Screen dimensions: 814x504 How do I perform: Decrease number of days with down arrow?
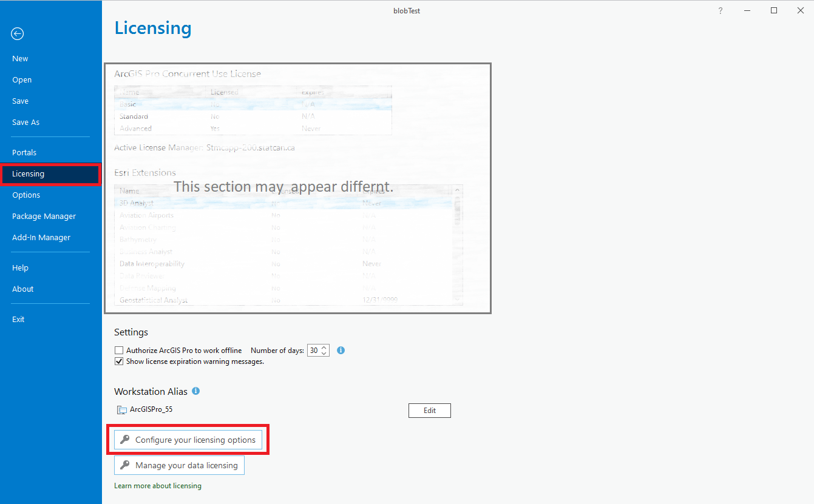[x=324, y=354]
